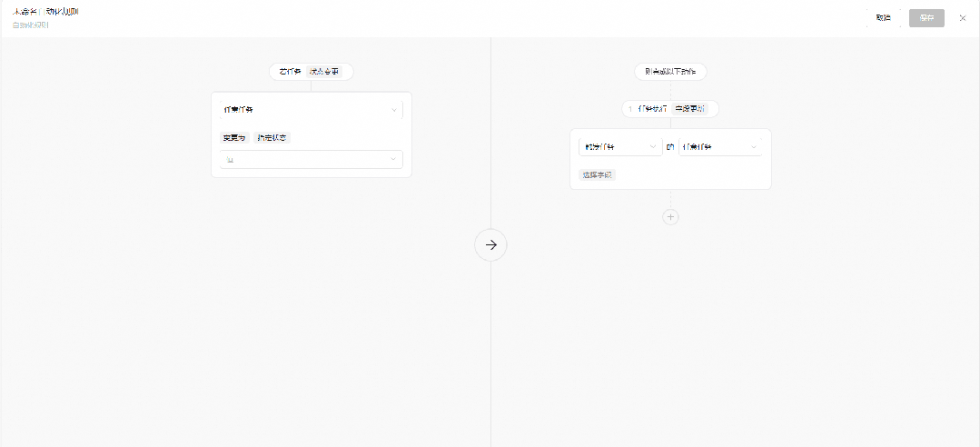This screenshot has width=980, height=447.
Task: Click the 变更为 tag in trigger card
Action: tap(233, 138)
